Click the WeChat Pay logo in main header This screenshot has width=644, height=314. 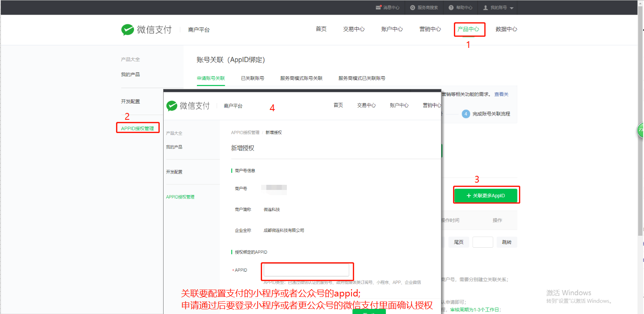click(128, 30)
